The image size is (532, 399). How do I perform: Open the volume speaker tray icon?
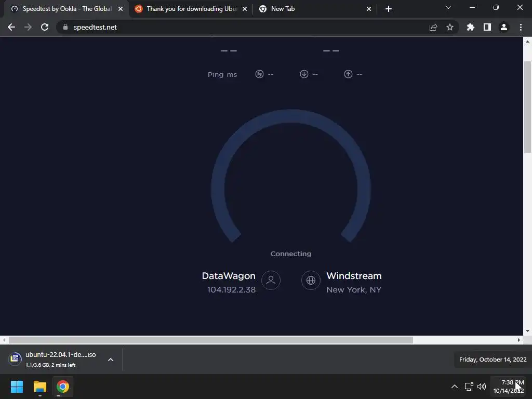coord(482,387)
